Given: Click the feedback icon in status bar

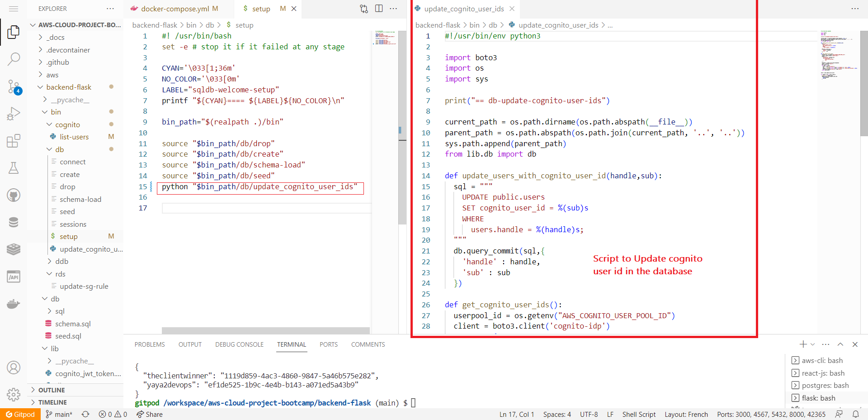Looking at the screenshot, I should 839,414.
